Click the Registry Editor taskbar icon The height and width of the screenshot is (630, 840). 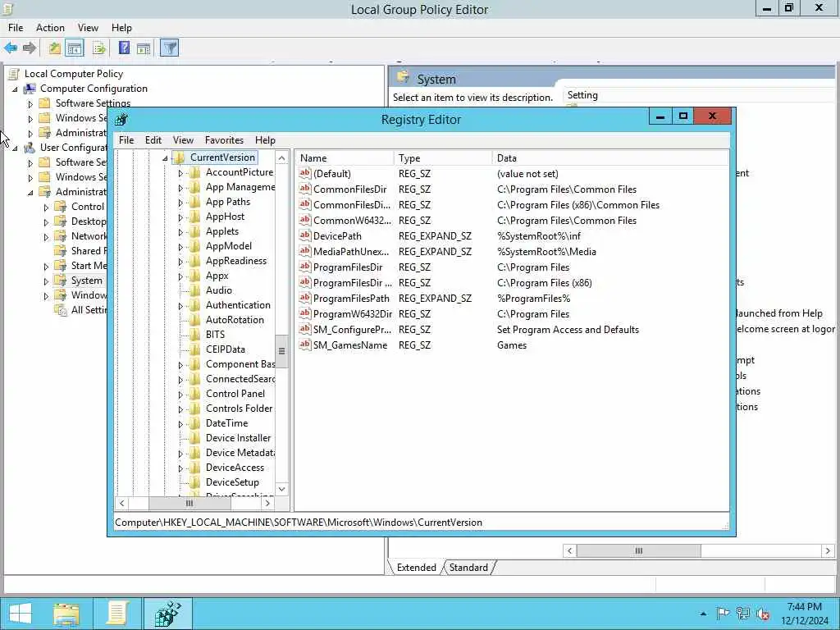(x=167, y=614)
